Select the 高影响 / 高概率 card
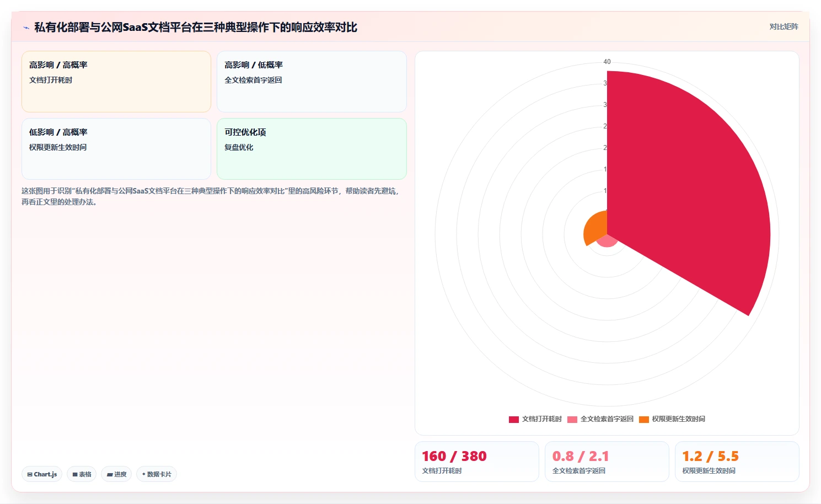Screen dimensions: 821x504 116,82
